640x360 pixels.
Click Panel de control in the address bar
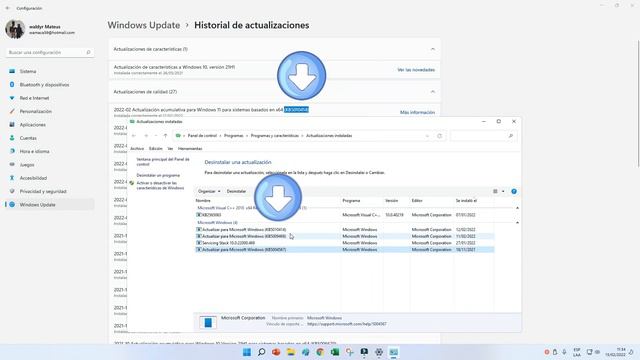pyautogui.click(x=202, y=136)
